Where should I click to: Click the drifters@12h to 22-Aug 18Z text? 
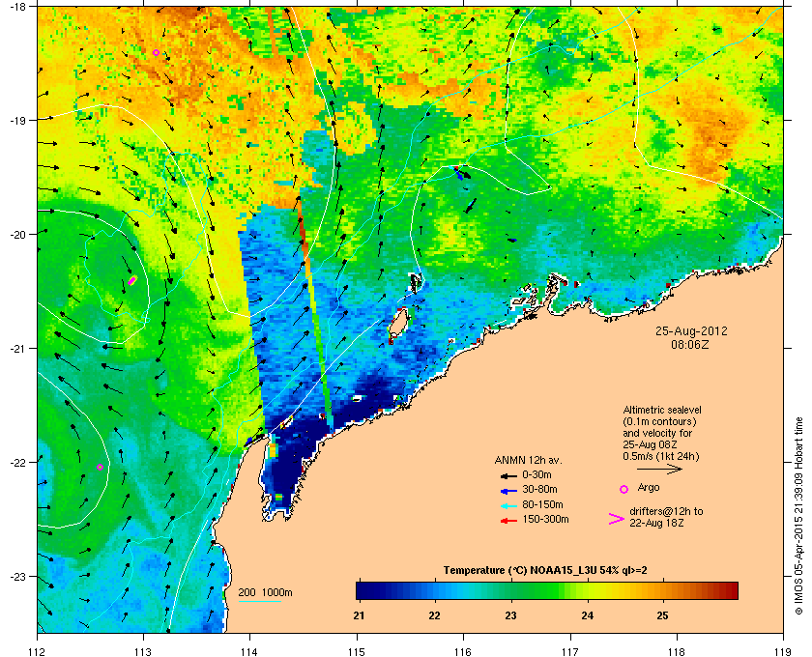[x=666, y=517]
